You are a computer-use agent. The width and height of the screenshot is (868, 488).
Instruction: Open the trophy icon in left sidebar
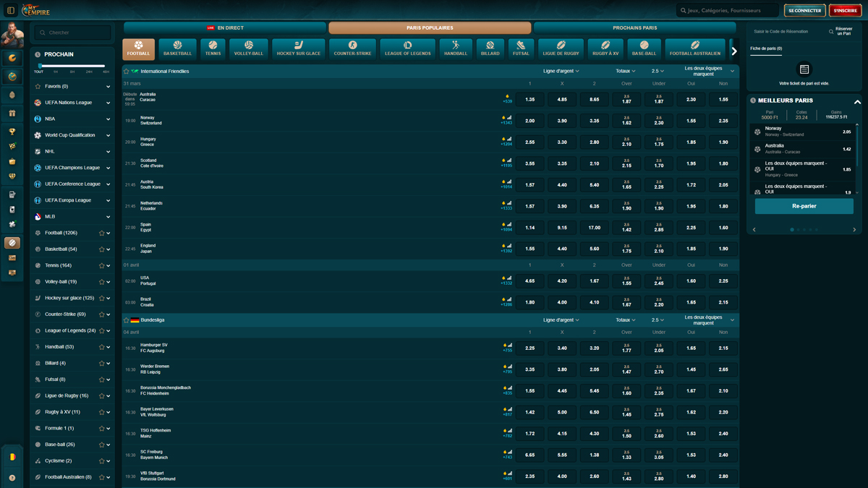[12, 132]
